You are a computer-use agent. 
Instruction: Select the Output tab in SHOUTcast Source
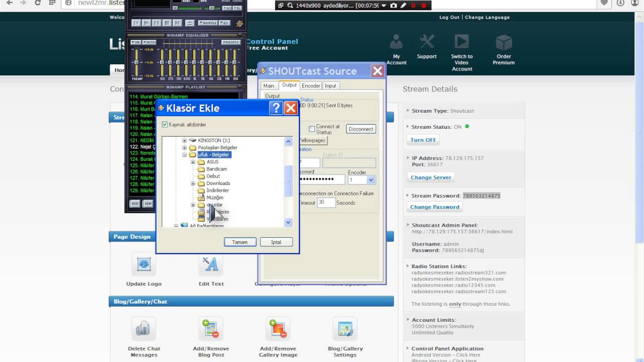pos(289,85)
